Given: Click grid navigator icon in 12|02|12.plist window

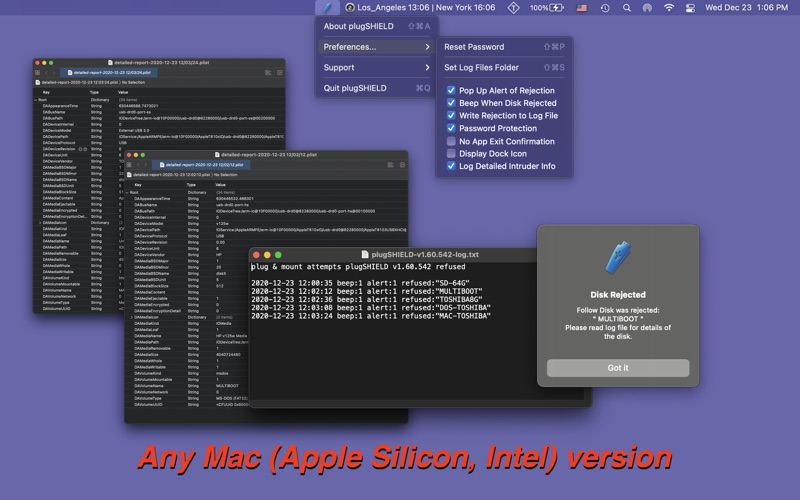Looking at the screenshot, I should (x=129, y=165).
